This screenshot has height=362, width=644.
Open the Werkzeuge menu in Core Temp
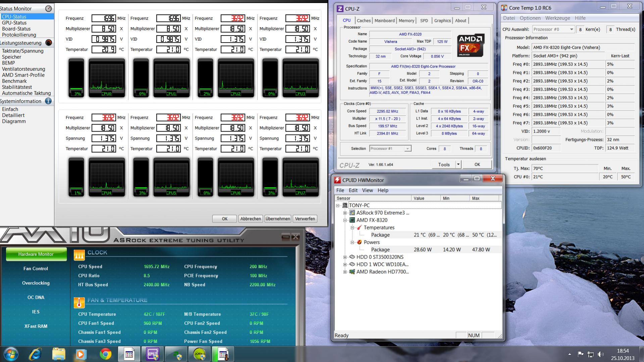pyautogui.click(x=558, y=18)
